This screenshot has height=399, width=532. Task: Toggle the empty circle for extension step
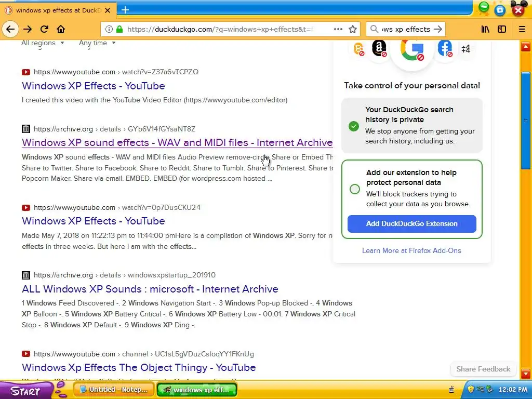pos(354,189)
